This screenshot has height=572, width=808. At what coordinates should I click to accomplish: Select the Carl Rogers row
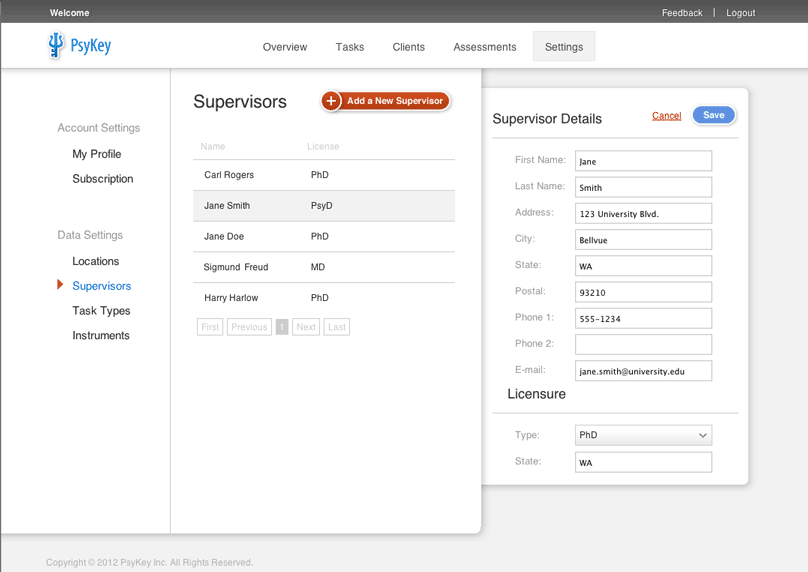pyautogui.click(x=324, y=175)
